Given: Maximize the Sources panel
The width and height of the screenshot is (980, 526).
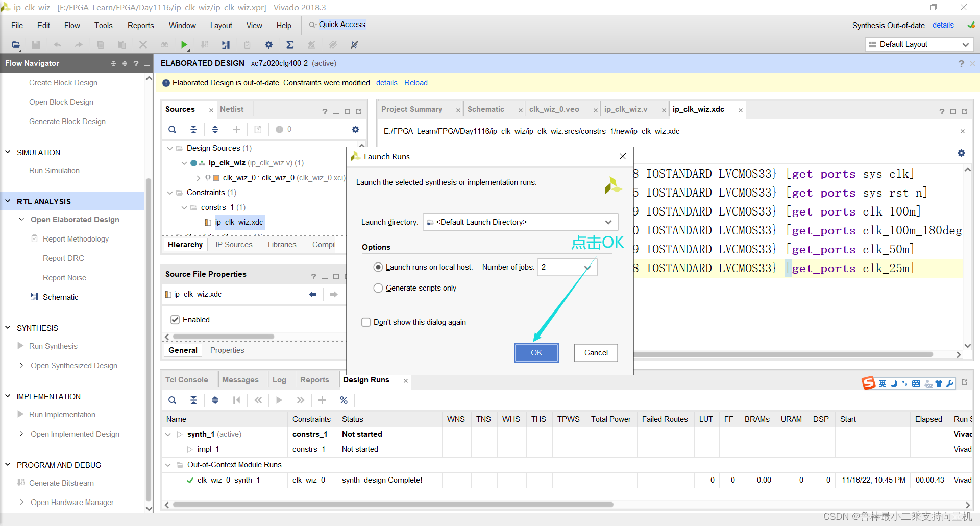Looking at the screenshot, I should coord(347,111).
